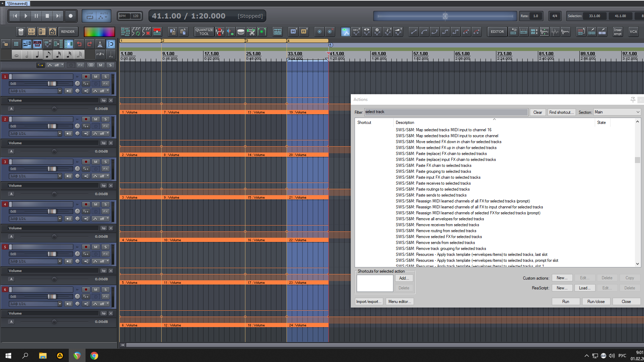The height and width of the screenshot is (362, 644).
Task: Open FX chain for track 4
Action: click(105, 211)
